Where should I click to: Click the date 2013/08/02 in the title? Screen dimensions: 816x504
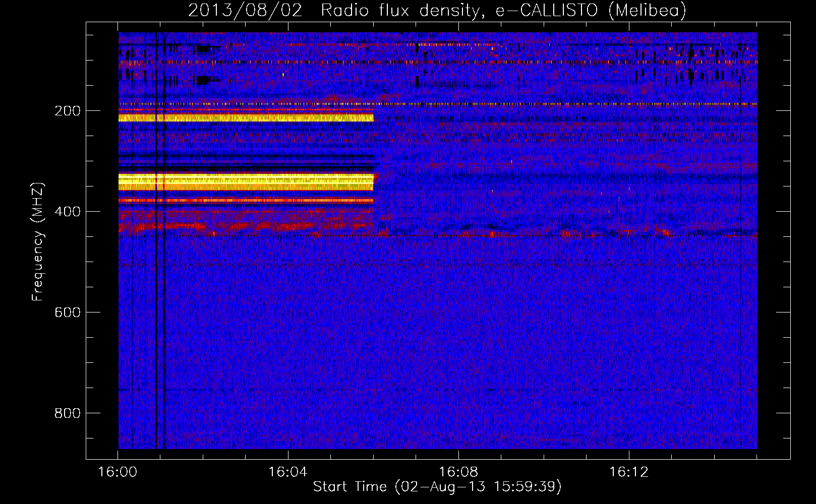pyautogui.click(x=245, y=10)
